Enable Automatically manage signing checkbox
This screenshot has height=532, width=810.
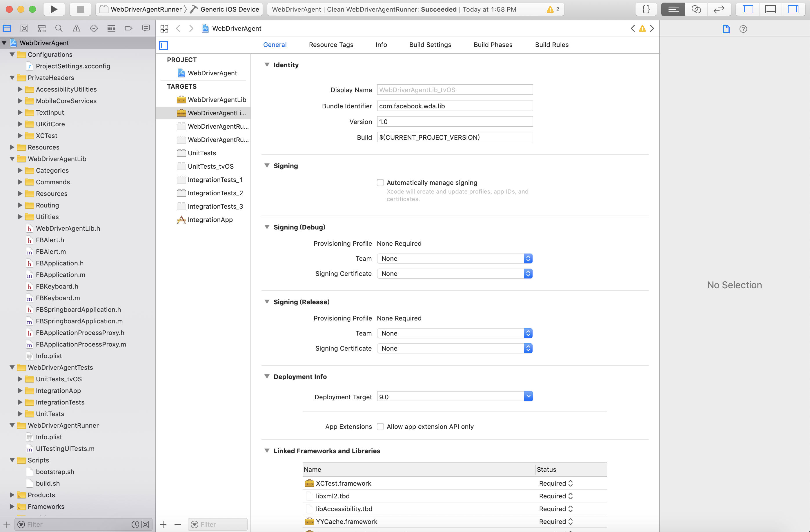pyautogui.click(x=380, y=183)
